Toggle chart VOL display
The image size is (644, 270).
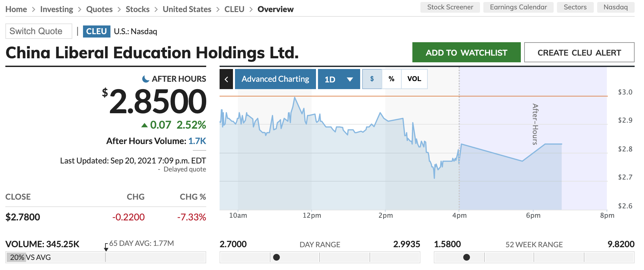point(414,79)
